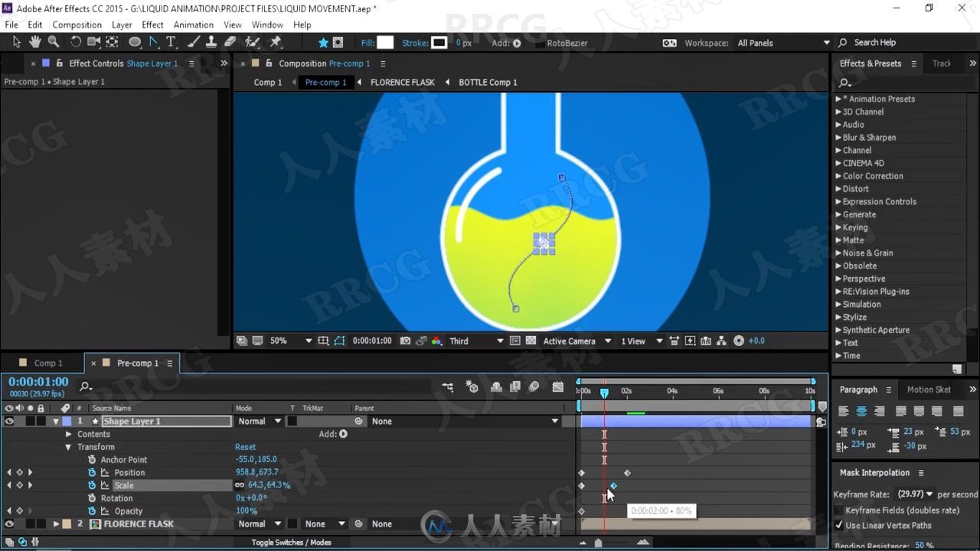Collapse the Transform group
The image size is (980, 551).
click(69, 447)
